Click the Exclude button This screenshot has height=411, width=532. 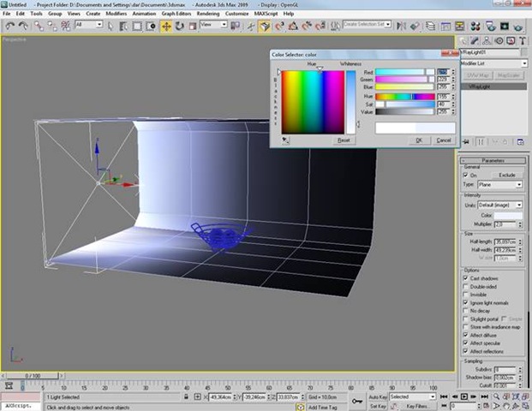pos(505,175)
